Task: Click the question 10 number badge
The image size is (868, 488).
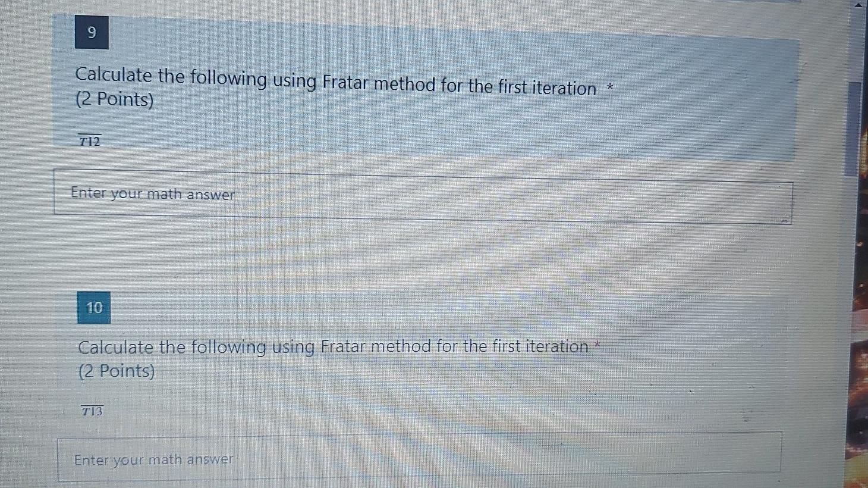Action: (94, 308)
